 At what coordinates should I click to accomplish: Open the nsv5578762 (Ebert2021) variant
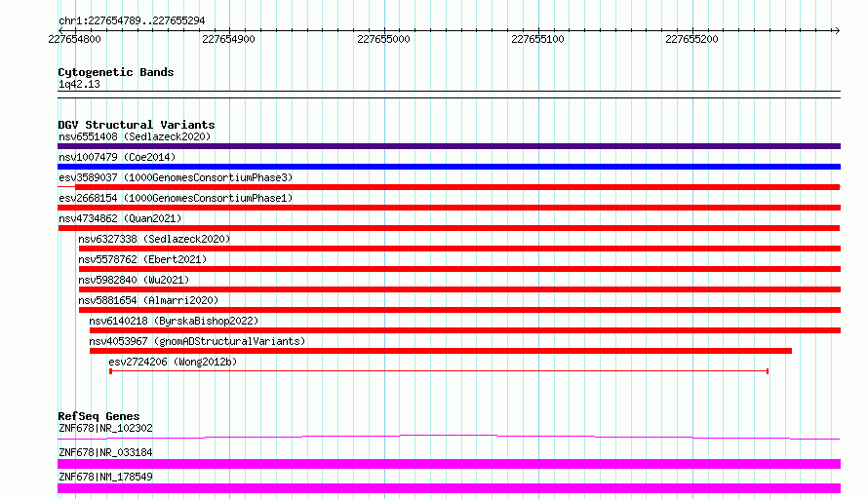[142, 259]
